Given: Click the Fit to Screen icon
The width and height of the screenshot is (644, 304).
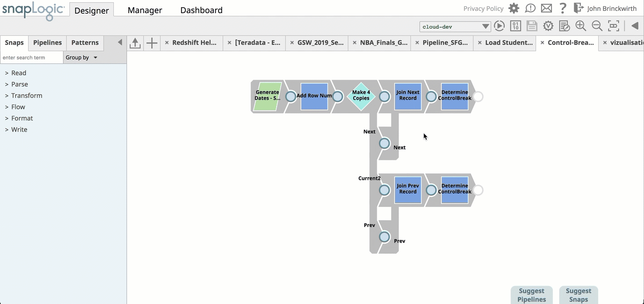Looking at the screenshot, I should click(614, 26).
